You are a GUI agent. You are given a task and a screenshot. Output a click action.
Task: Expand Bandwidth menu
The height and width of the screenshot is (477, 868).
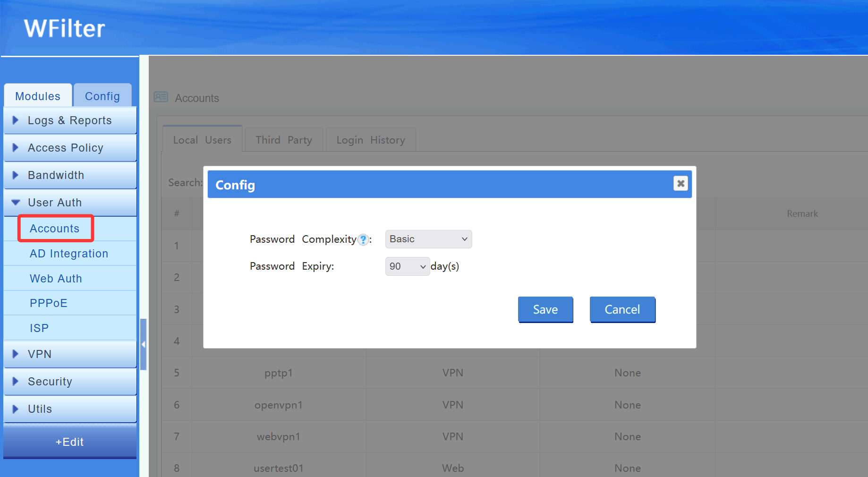tap(70, 175)
